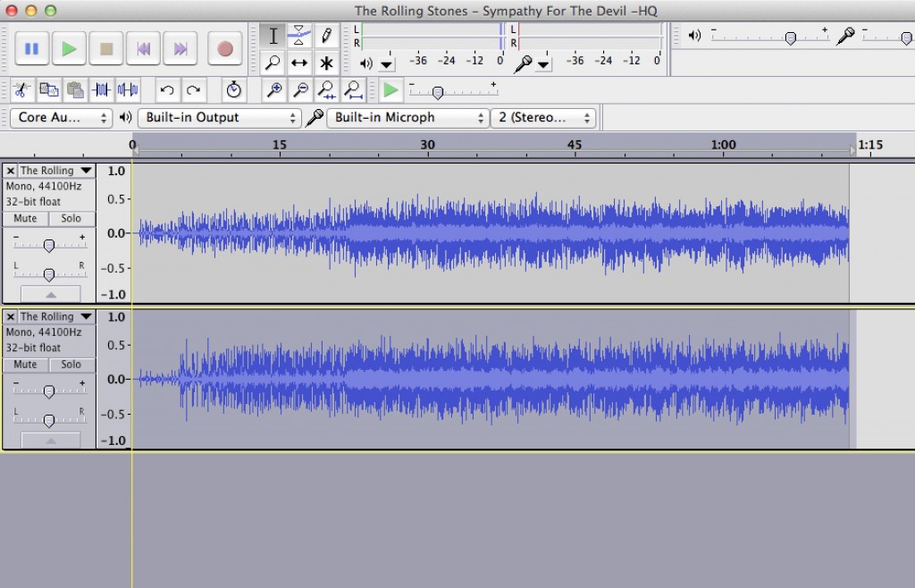Silence the selected audio

pyautogui.click(x=128, y=90)
